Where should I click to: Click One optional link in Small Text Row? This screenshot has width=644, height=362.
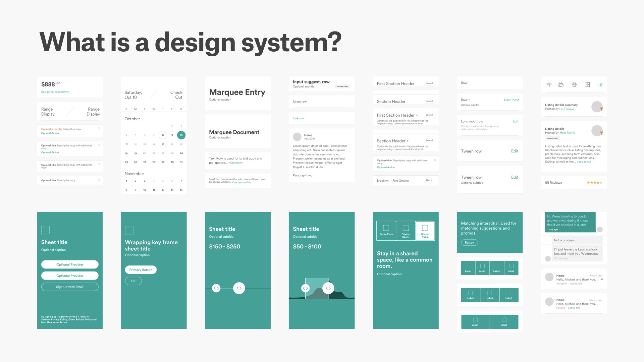[241, 182]
